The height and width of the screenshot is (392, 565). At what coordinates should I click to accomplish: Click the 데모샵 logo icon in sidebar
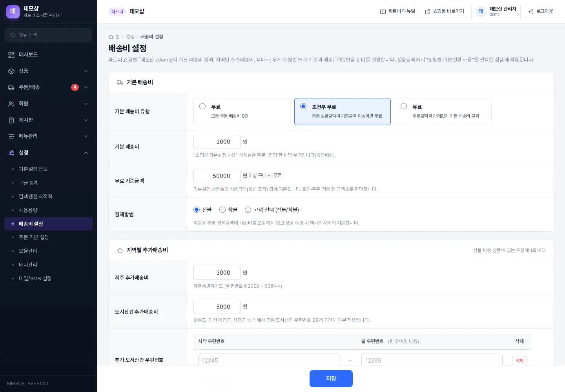pos(13,11)
